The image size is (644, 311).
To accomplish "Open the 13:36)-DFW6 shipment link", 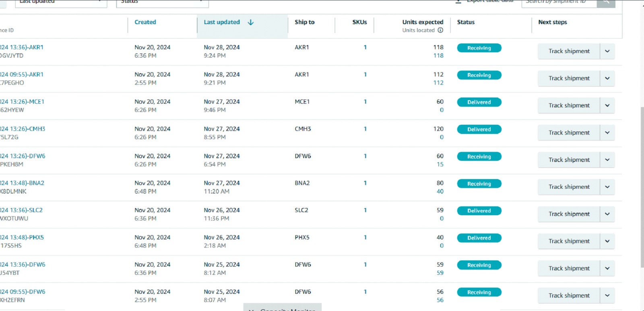I will pos(23,264).
